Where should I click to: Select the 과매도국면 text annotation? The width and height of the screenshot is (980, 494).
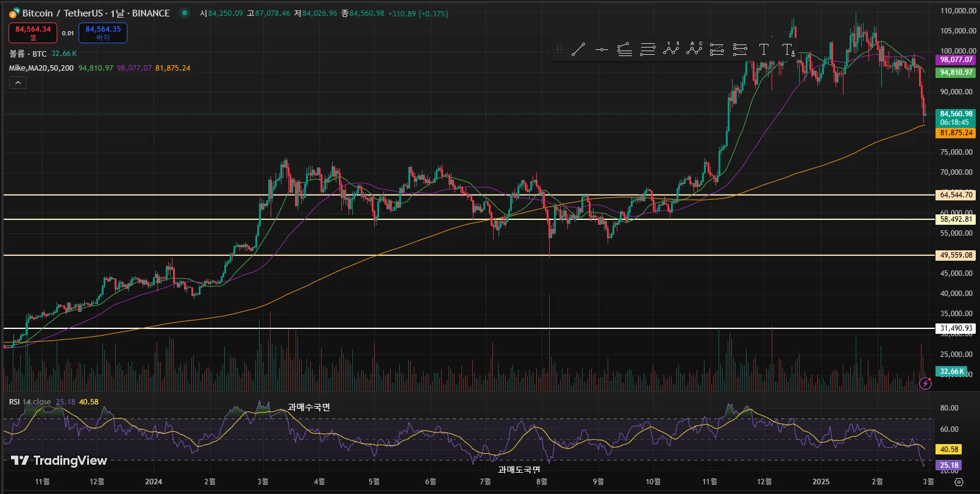click(x=519, y=470)
